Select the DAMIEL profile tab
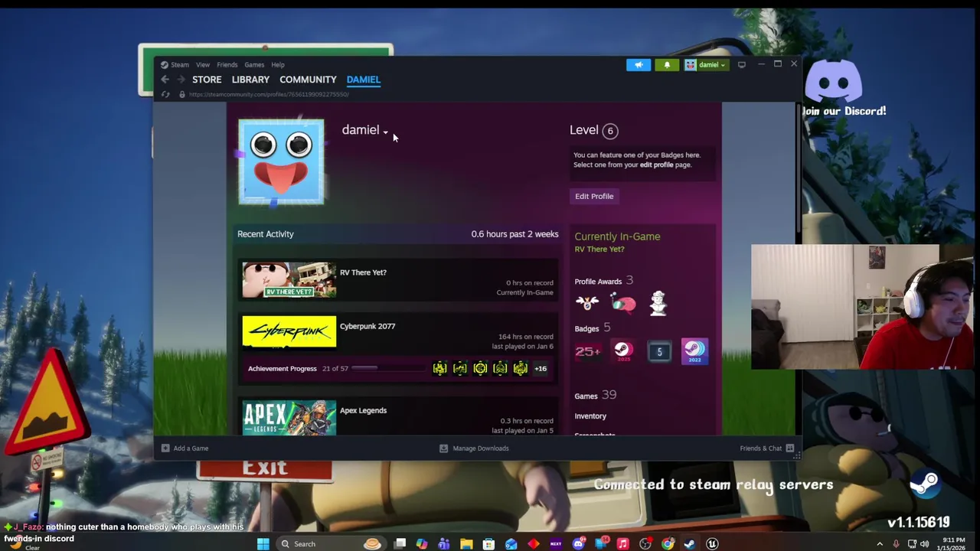Viewport: 980px width, 551px height. tap(364, 80)
